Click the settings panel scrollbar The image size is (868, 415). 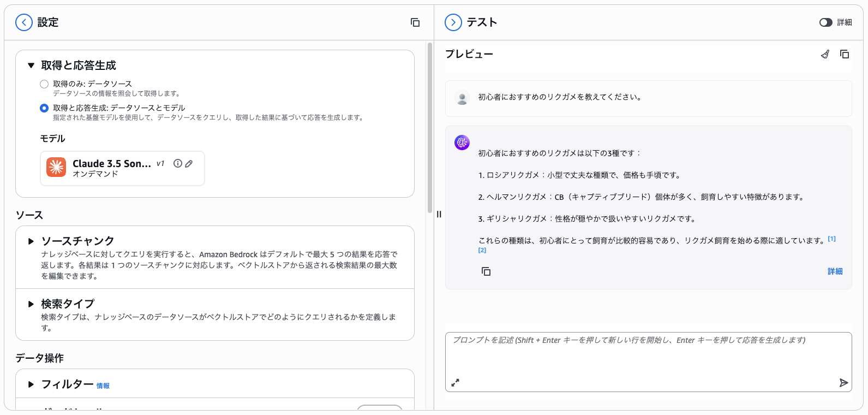(429, 127)
